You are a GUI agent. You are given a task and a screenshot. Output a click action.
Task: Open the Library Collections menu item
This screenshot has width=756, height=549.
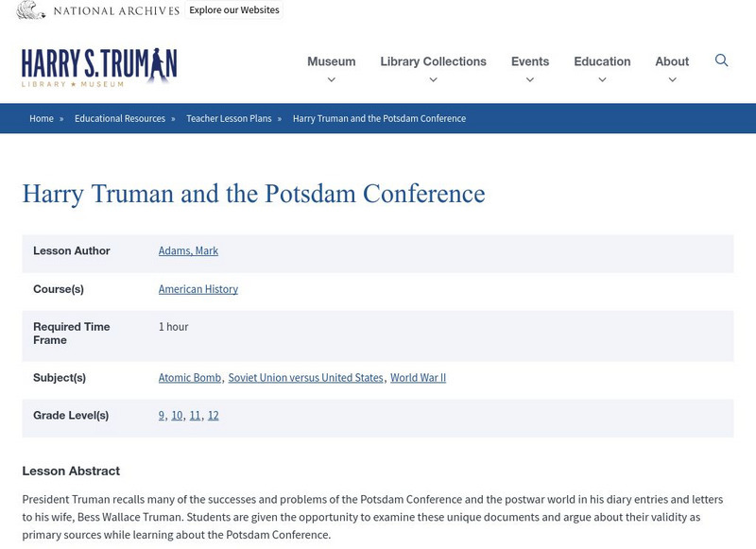pos(433,61)
